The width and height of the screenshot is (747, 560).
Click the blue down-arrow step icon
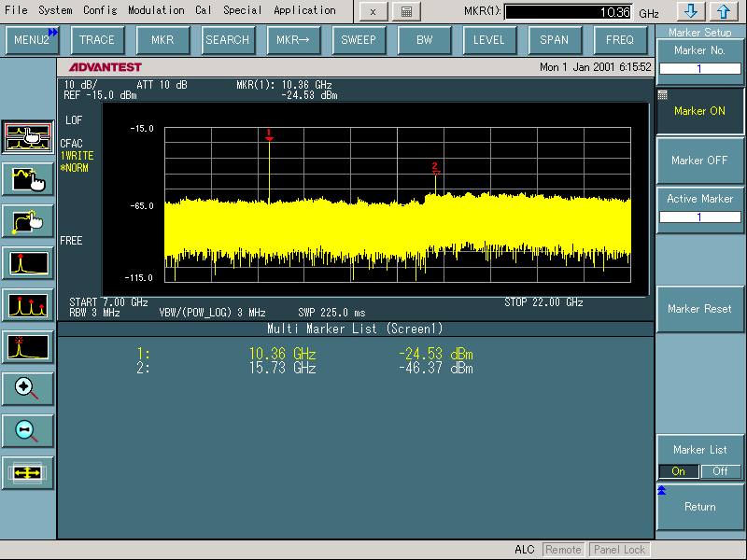click(x=689, y=11)
